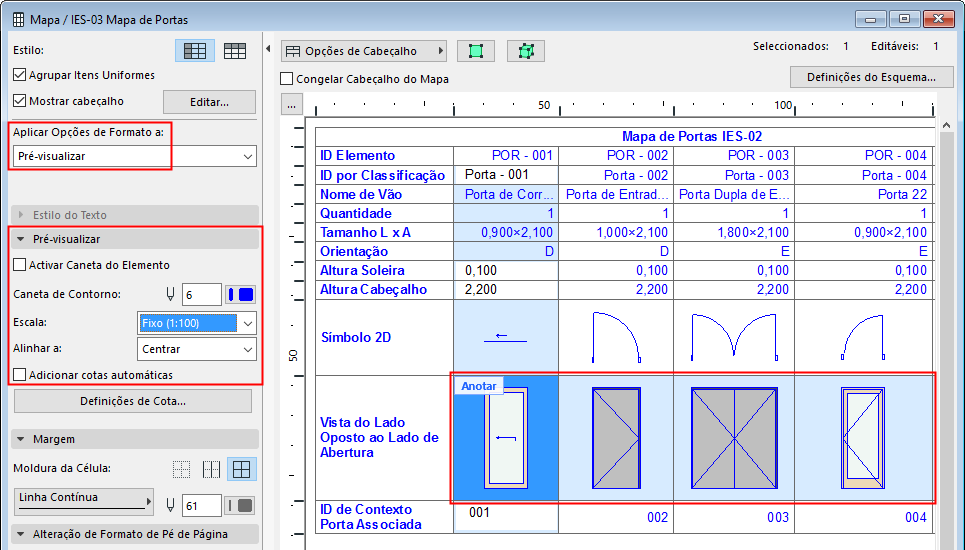Open the Opções de Cabeçalho menu
This screenshot has height=550, width=965.
[363, 51]
